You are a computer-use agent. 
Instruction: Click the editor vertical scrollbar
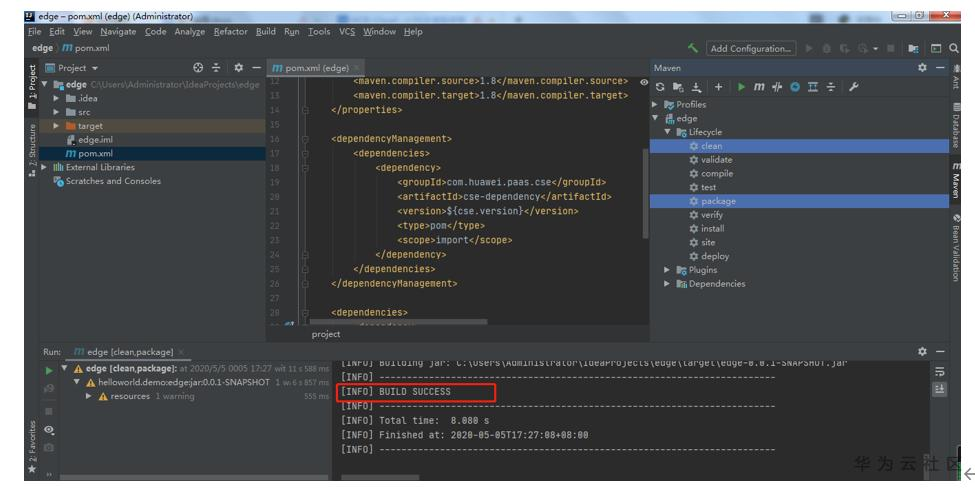click(645, 193)
